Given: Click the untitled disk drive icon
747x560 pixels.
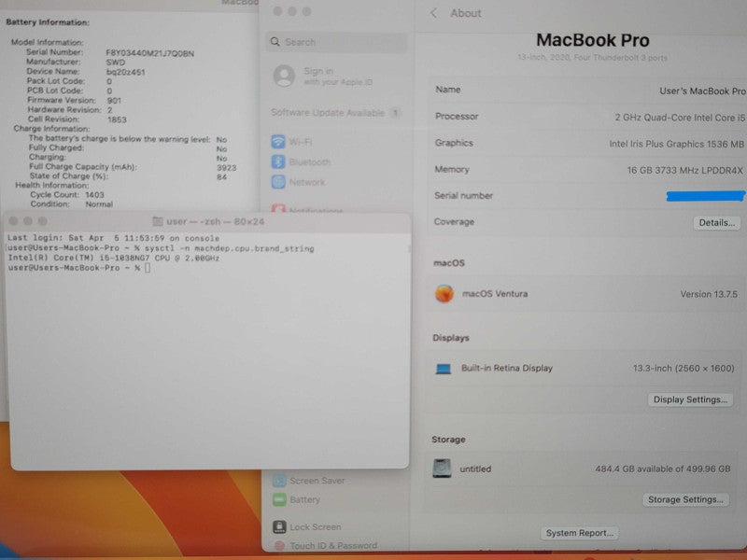Looking at the screenshot, I should coord(442,469).
